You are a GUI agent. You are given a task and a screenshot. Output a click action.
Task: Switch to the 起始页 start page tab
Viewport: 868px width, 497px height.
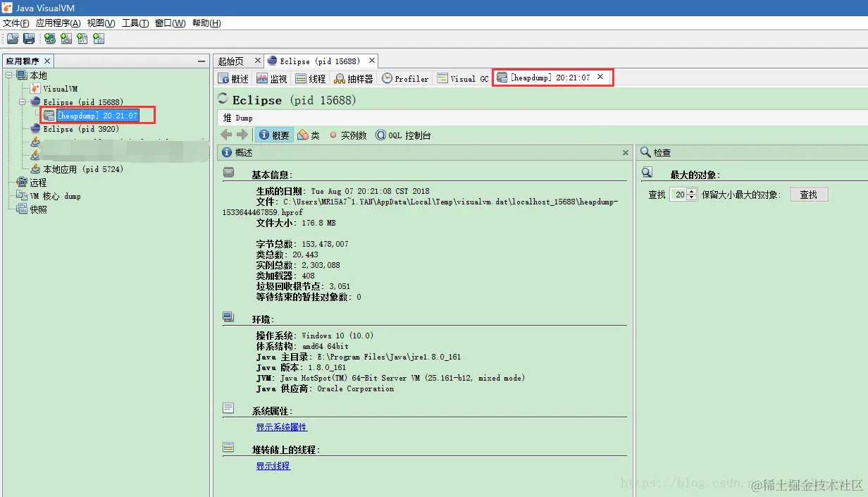(x=231, y=61)
